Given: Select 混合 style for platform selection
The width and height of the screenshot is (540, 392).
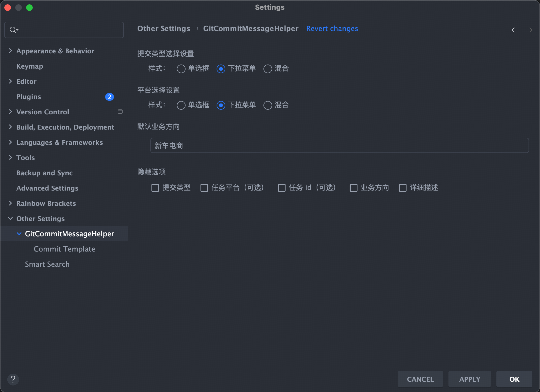Looking at the screenshot, I should pos(268,105).
